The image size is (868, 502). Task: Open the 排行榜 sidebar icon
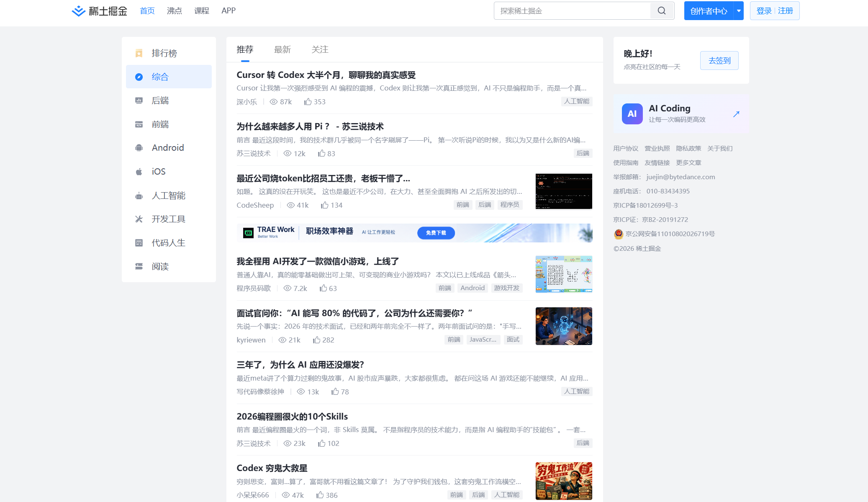[139, 53]
